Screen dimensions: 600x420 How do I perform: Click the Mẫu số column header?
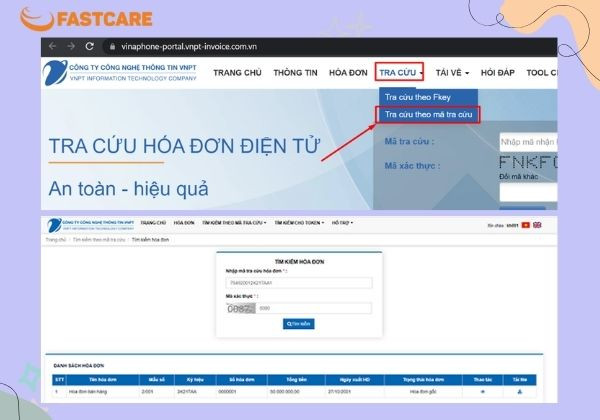coord(157,380)
